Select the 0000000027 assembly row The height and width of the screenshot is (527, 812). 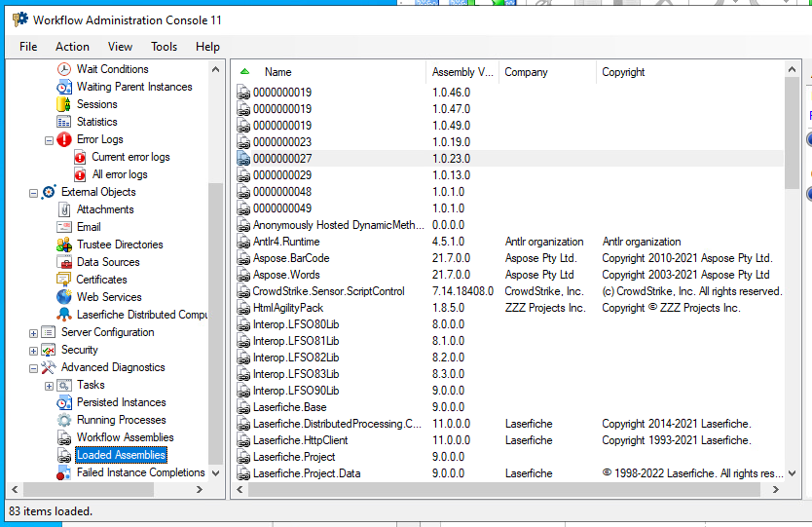(509, 159)
